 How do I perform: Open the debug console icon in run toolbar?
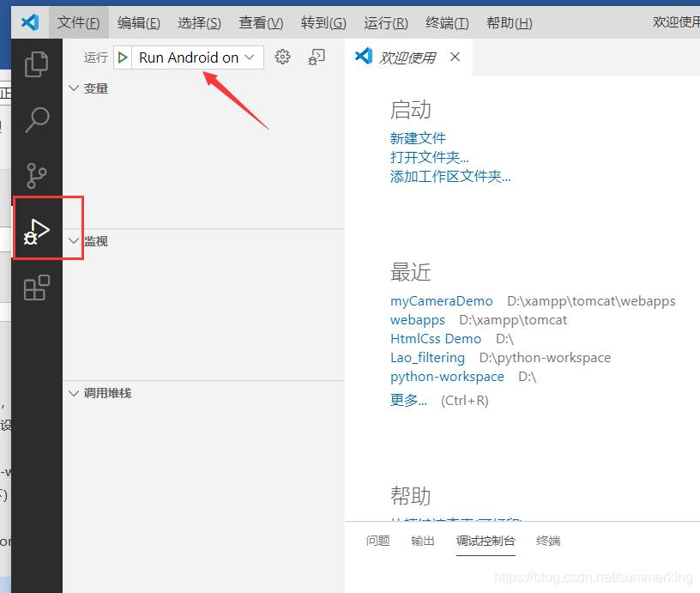point(316,57)
